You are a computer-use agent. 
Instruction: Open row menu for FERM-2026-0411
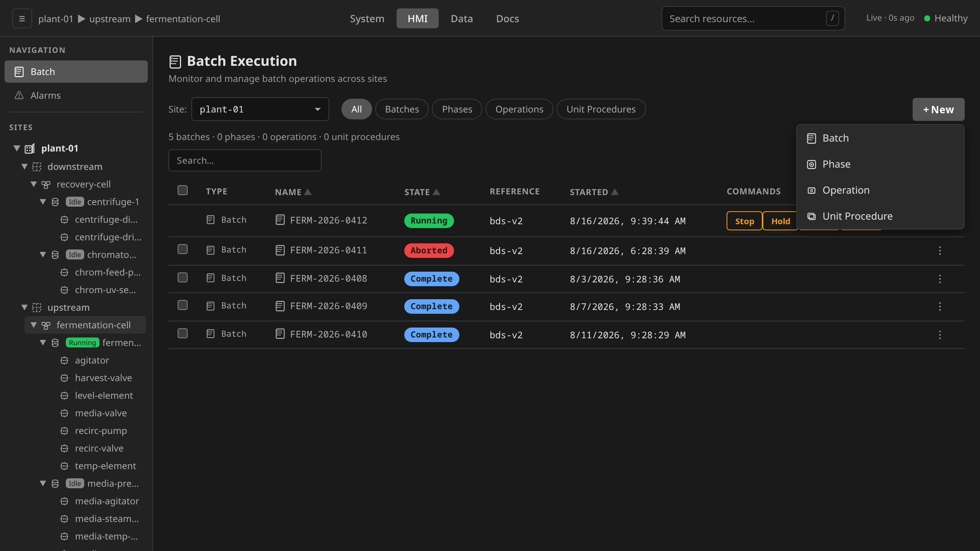(940, 251)
